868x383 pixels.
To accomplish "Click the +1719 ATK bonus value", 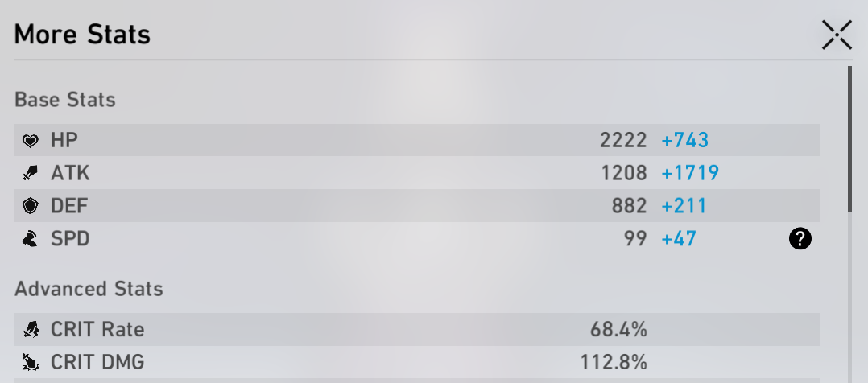I will coord(689,173).
